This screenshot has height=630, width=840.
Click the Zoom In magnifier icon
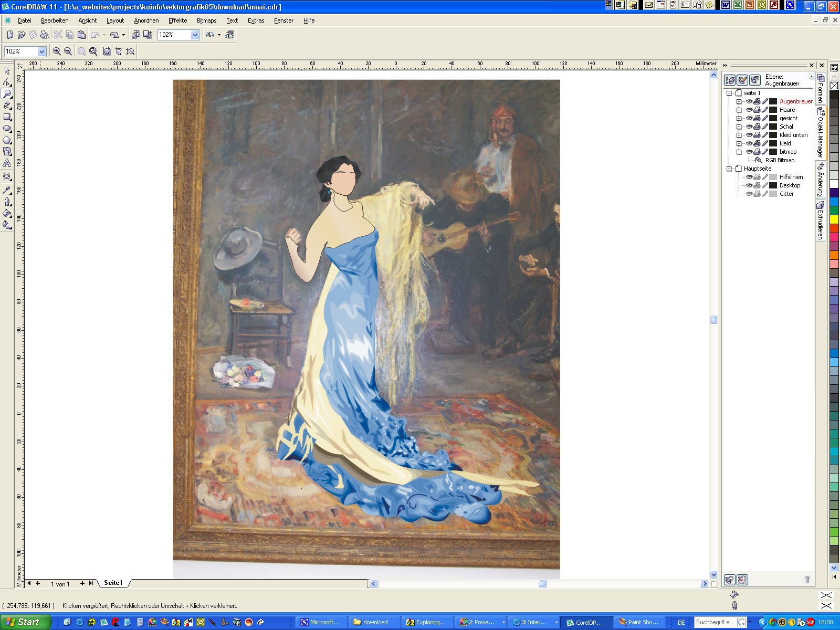(x=57, y=51)
